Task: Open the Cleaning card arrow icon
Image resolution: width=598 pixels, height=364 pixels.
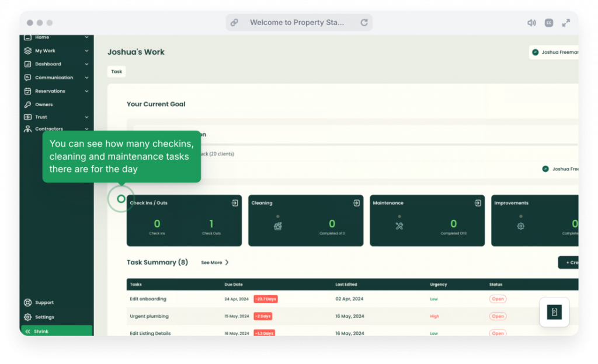Action: (356, 203)
